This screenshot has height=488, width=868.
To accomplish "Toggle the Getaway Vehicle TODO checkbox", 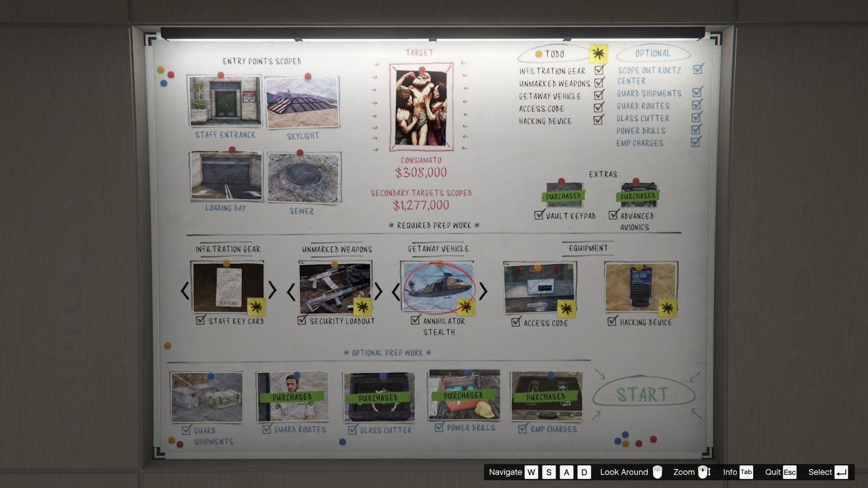I will pyautogui.click(x=599, y=95).
